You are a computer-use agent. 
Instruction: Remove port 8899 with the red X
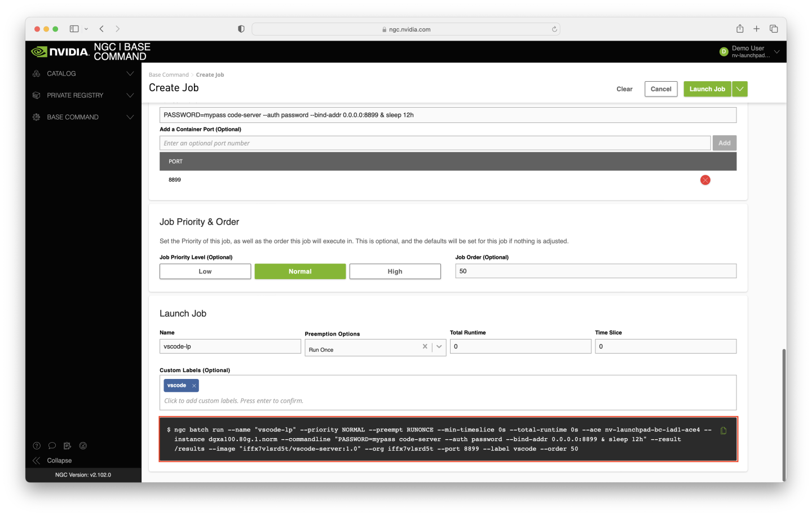[x=705, y=180]
